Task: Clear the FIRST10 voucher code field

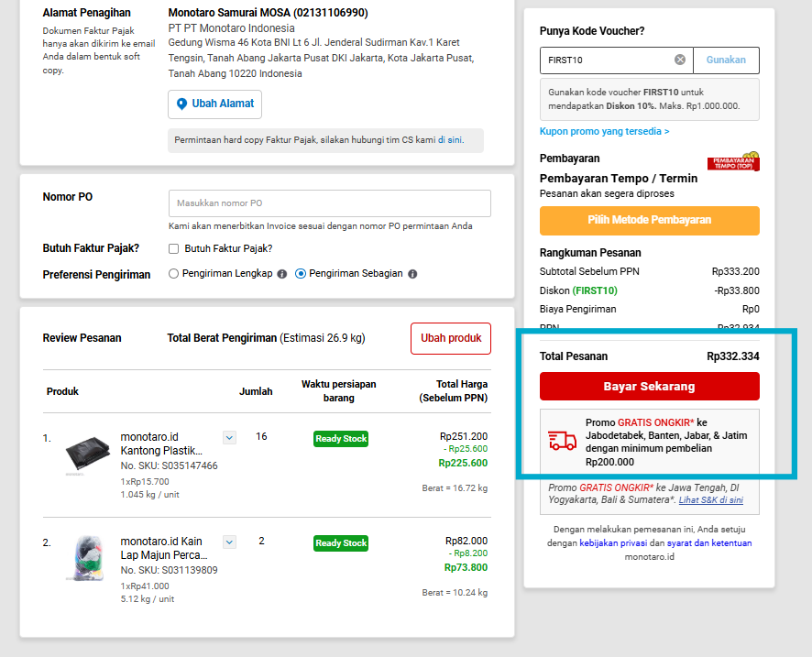Action: [680, 60]
